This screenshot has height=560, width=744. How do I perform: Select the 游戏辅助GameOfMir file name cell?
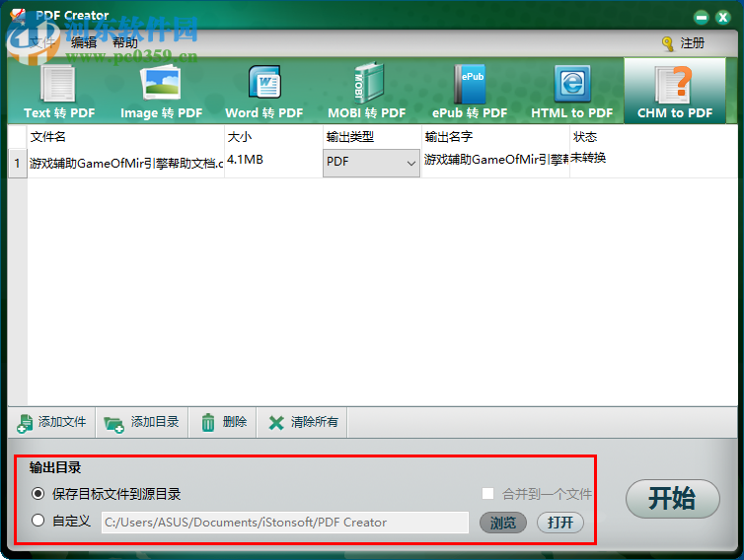125,164
